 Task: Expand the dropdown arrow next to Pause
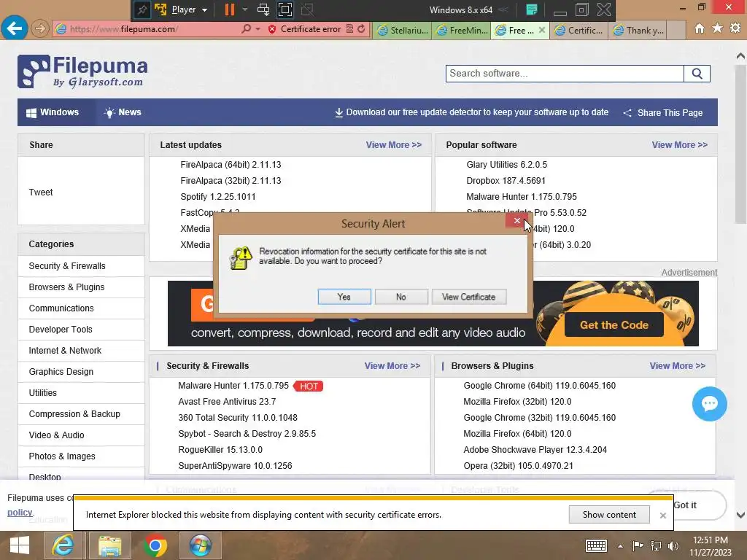point(245,9)
